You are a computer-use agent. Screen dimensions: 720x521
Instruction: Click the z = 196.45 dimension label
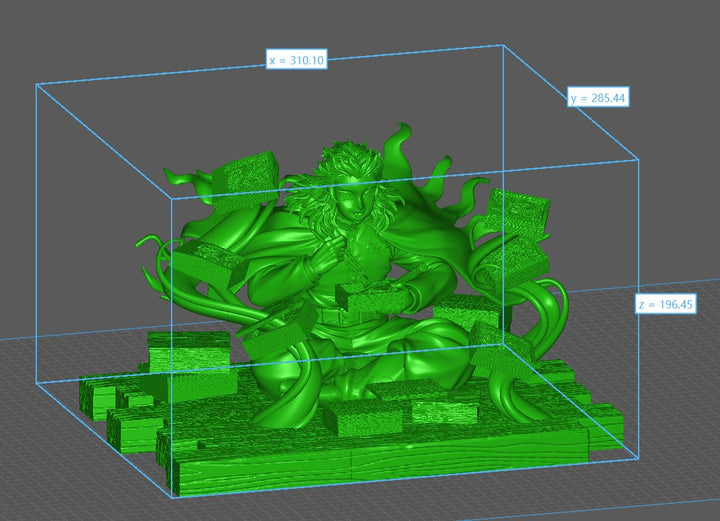(x=667, y=304)
